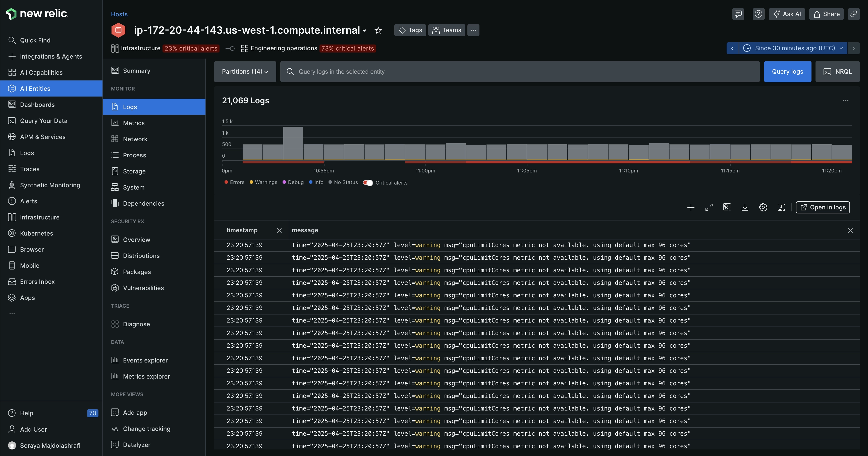Copy permalink using the link icon
868x456 pixels.
click(x=853, y=14)
